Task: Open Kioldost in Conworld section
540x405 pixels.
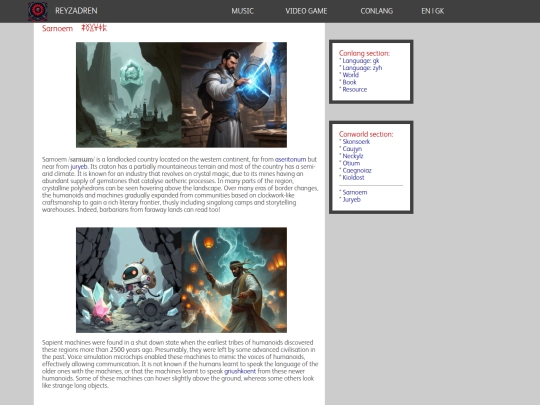Action: tap(353, 177)
